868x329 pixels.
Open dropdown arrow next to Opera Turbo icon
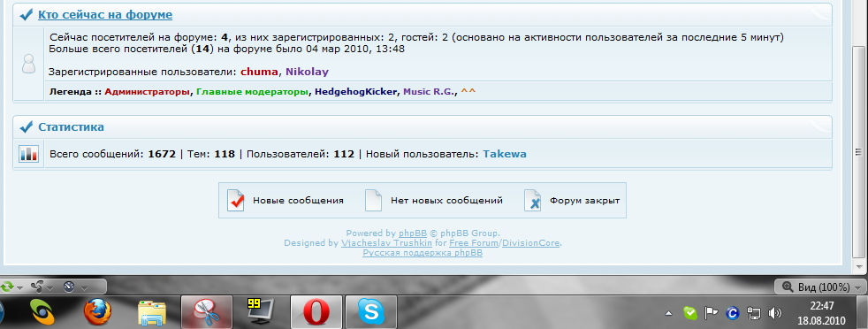pyautogui.click(x=84, y=288)
